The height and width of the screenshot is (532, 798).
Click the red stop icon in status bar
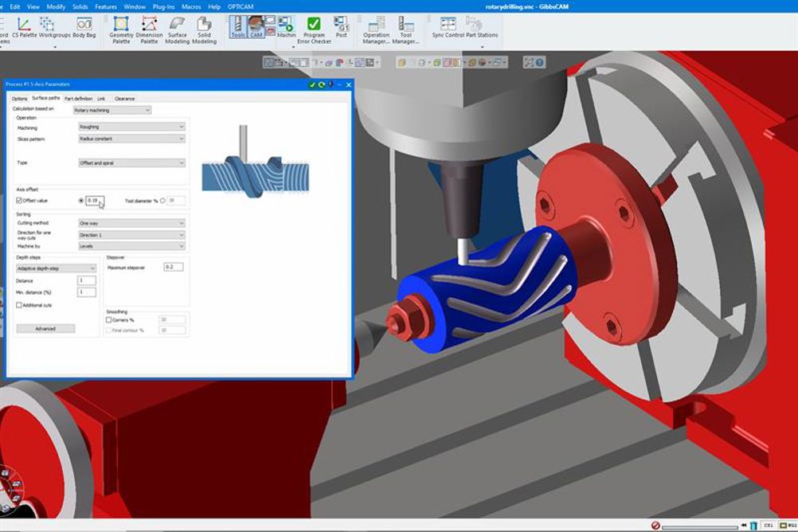point(655,526)
